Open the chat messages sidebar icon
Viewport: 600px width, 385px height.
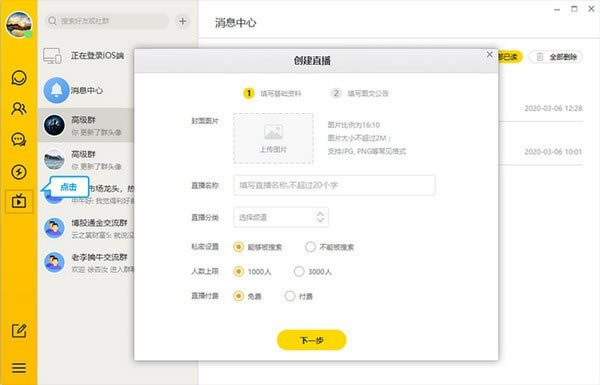pos(19,78)
